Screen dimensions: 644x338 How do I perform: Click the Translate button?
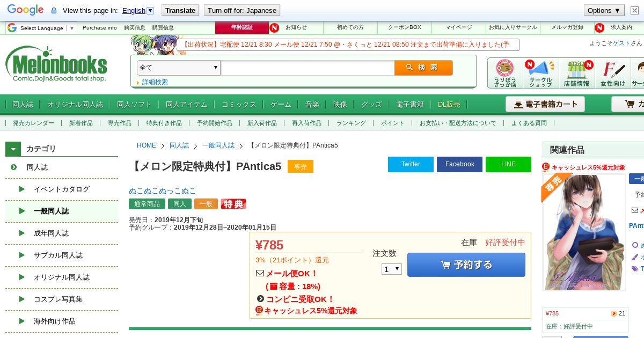[x=180, y=10]
